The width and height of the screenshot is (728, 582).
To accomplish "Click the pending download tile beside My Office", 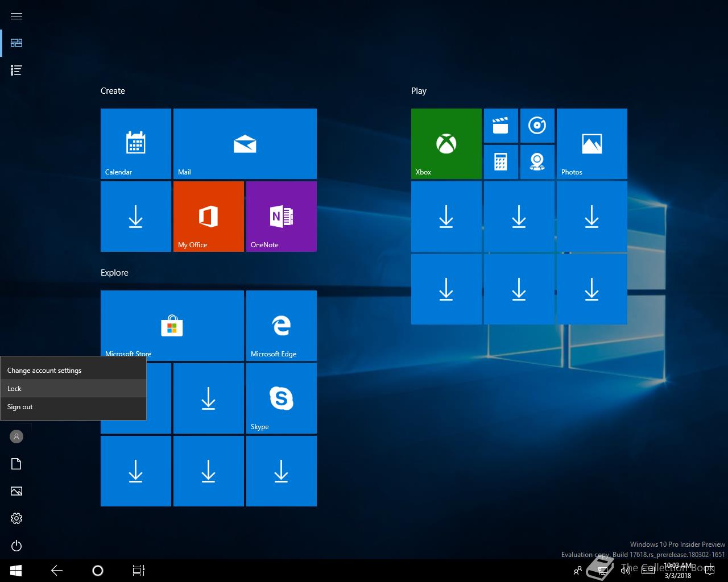I will point(136,217).
